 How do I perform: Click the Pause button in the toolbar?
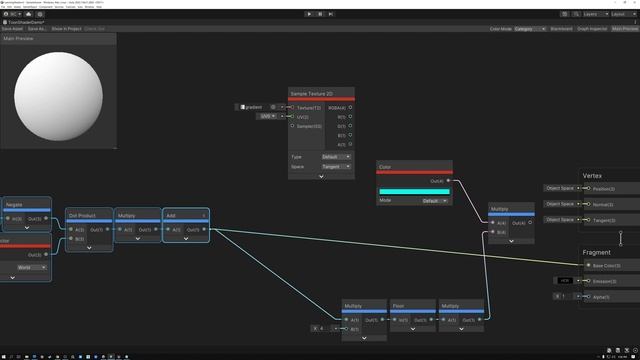point(320,14)
